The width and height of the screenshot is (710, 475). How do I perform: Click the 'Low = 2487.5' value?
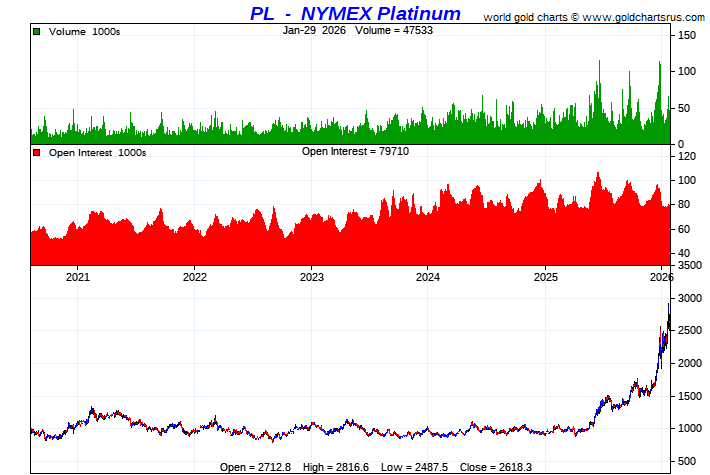(414, 467)
